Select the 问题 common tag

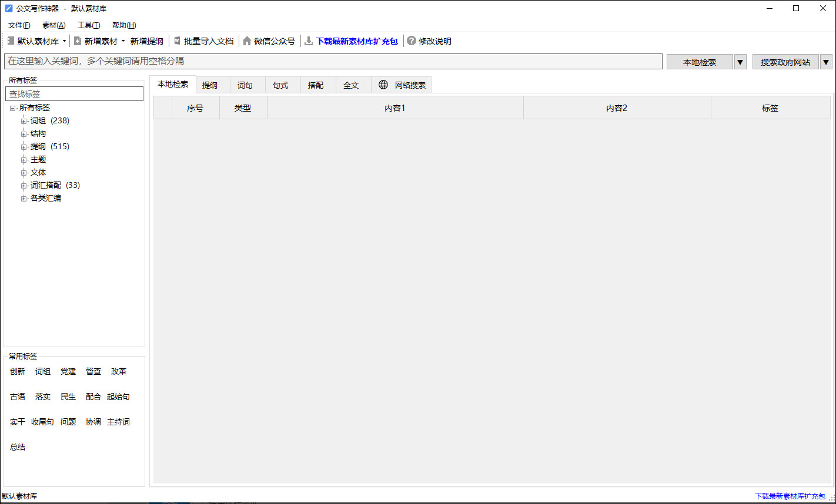click(x=68, y=422)
